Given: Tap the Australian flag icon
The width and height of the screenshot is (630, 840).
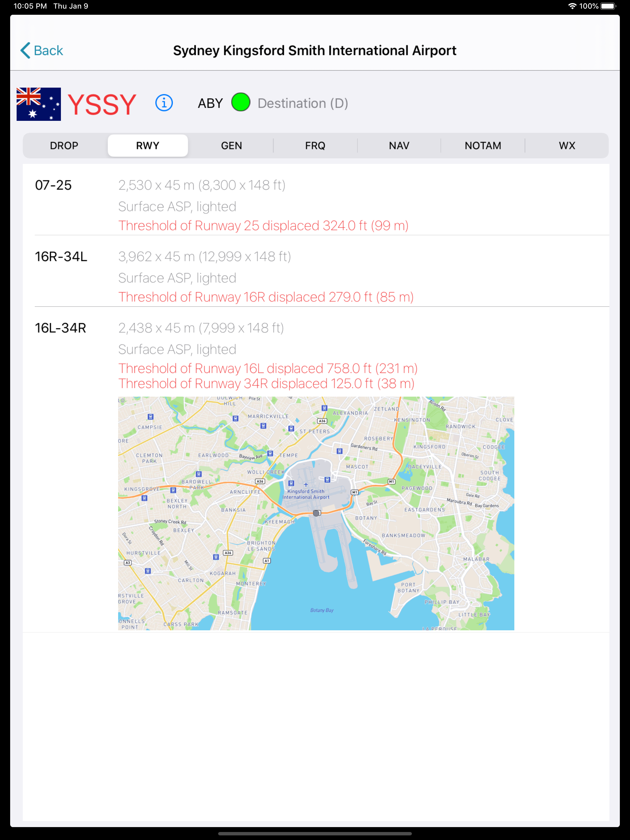Looking at the screenshot, I should coord(39,104).
